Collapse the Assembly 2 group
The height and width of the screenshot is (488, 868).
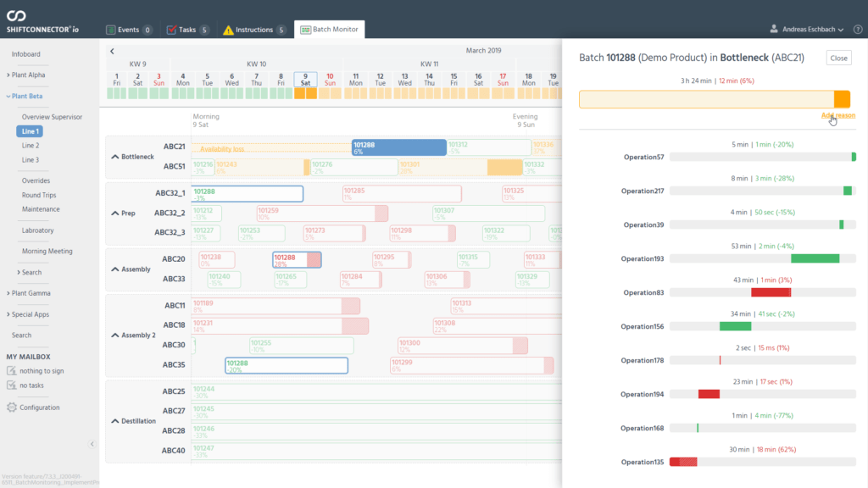pyautogui.click(x=115, y=335)
